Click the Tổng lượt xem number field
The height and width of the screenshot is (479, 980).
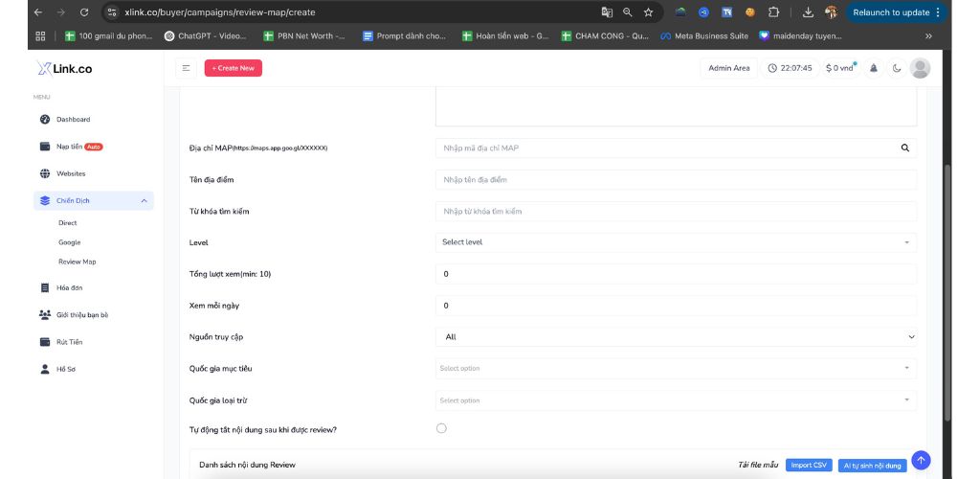click(x=676, y=274)
